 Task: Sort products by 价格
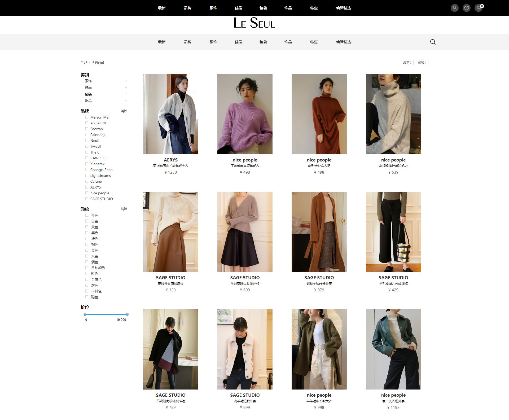[422, 63]
